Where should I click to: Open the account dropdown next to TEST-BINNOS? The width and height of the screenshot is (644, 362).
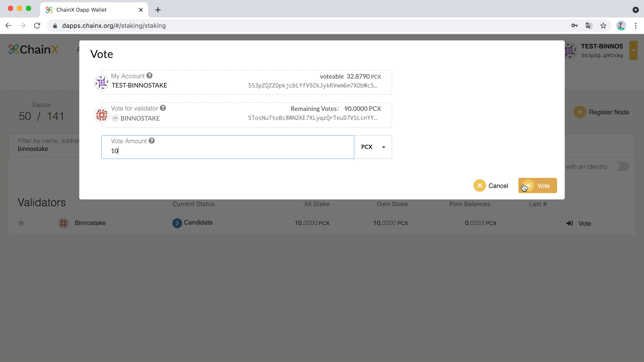click(x=633, y=50)
